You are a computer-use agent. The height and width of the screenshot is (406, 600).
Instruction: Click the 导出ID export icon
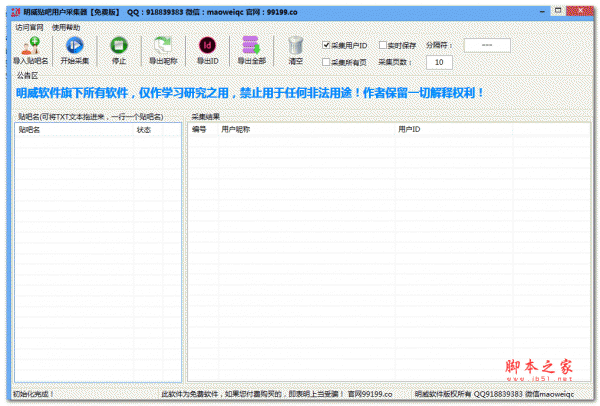tap(207, 46)
